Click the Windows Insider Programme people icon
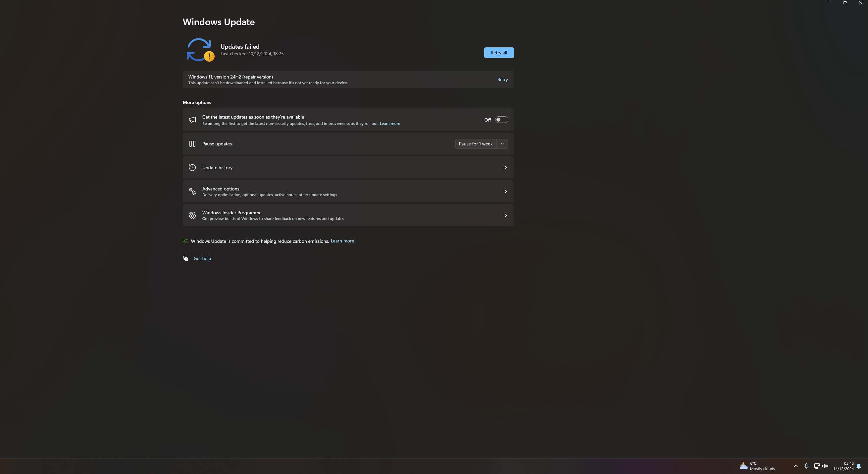Viewport: 868px width, 474px height. pos(192,215)
